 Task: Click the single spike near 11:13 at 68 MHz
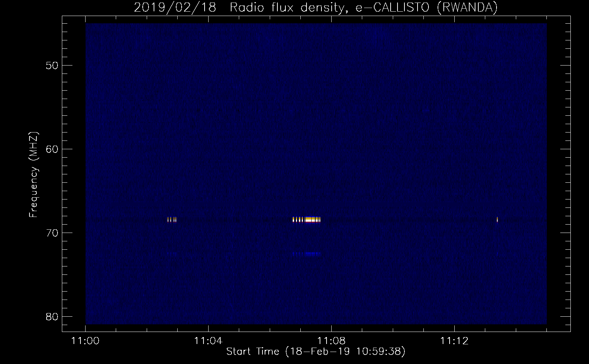[497, 219]
